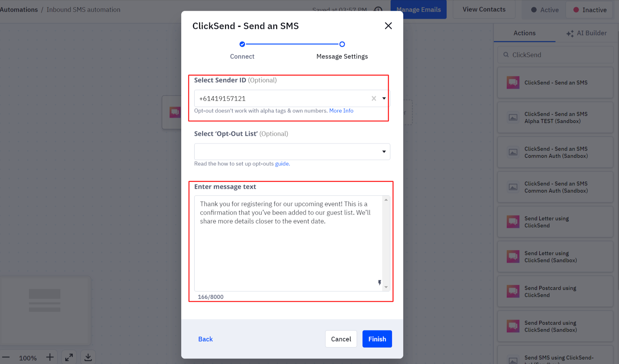Viewport: 619px width, 364px height.
Task: Set automation status to Inactive
Action: pos(590,10)
